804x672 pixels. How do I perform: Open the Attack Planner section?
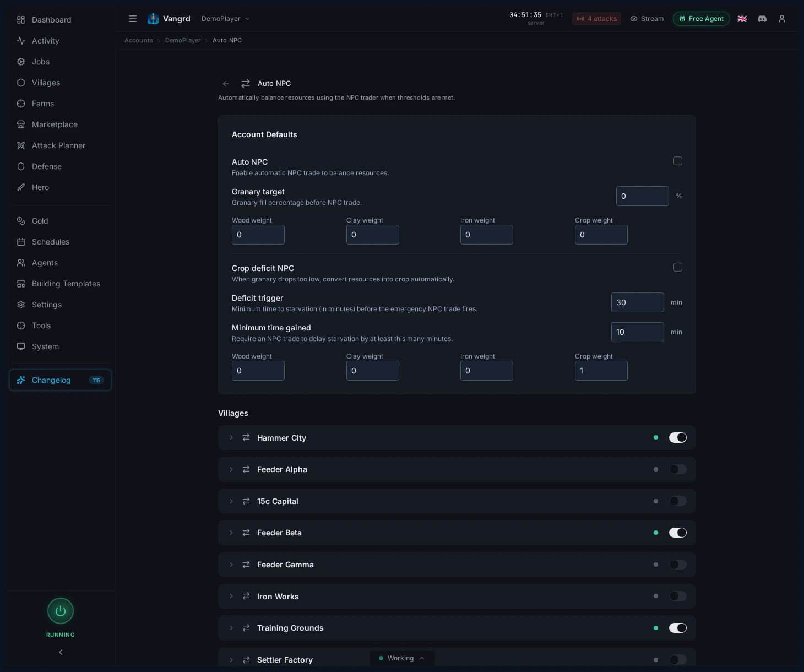[58, 145]
